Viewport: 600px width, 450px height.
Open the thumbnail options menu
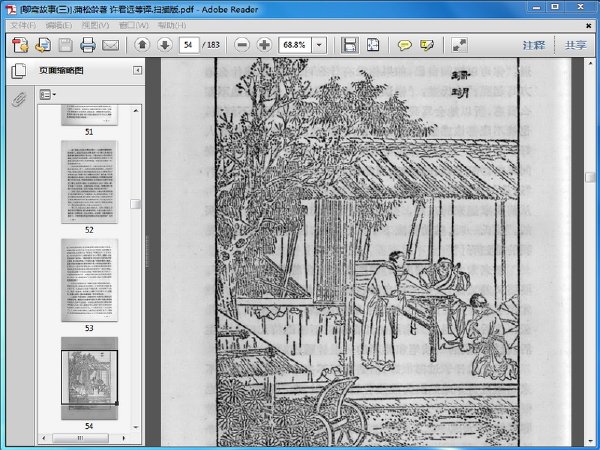click(48, 95)
